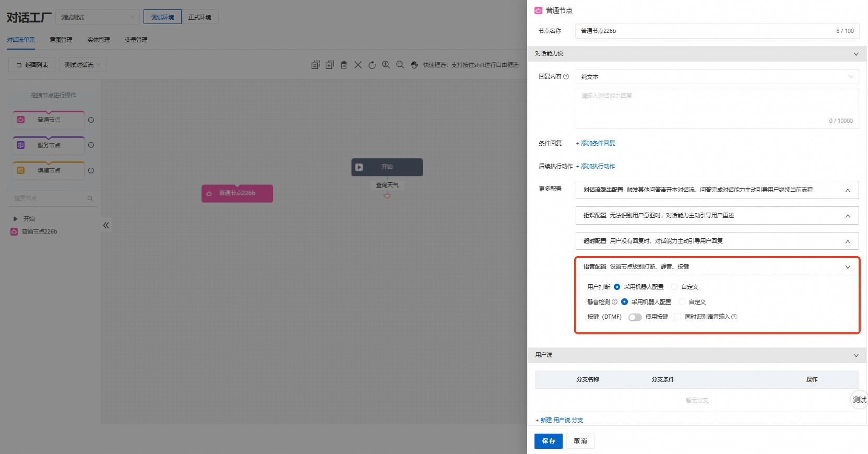Click the X clear toolbar icon
This screenshot has width=868, height=454.
[358, 65]
